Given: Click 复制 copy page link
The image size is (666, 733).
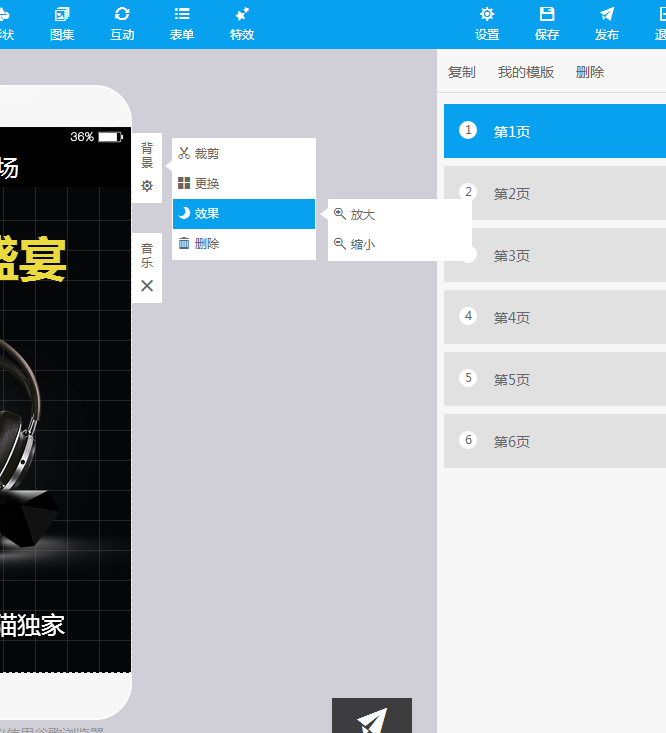Looking at the screenshot, I should pyautogui.click(x=462, y=72).
